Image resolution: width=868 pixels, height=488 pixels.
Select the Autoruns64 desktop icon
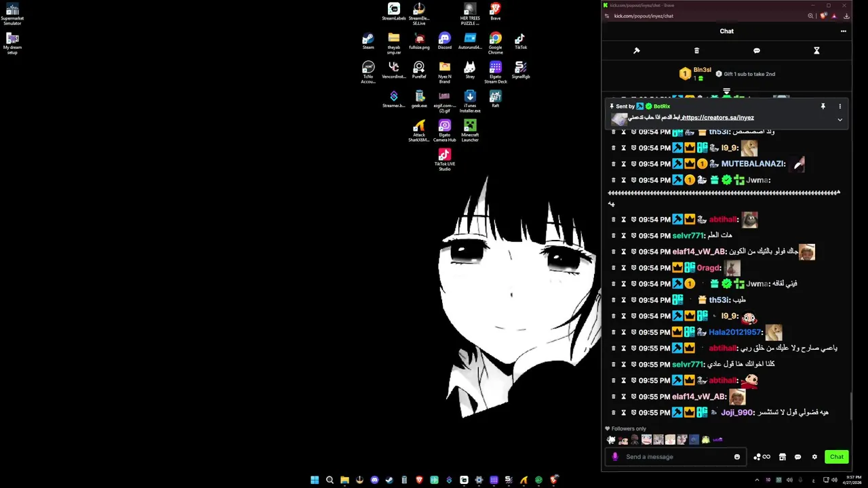click(x=470, y=41)
